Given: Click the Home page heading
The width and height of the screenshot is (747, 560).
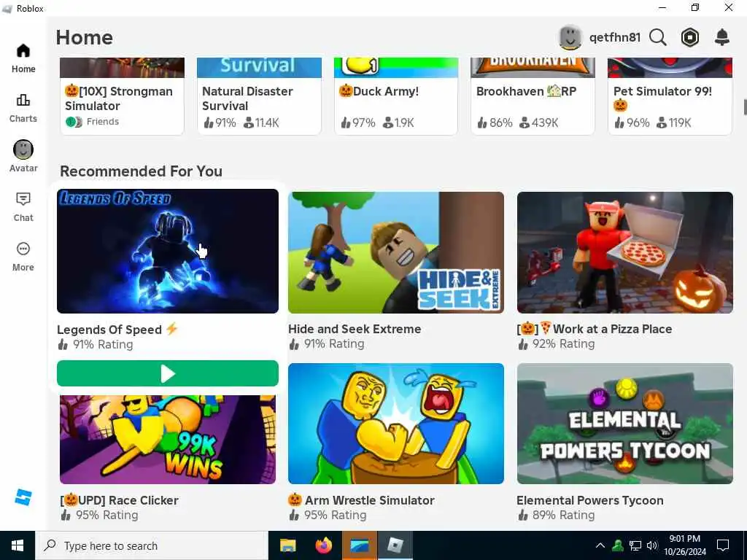Looking at the screenshot, I should [x=85, y=37].
